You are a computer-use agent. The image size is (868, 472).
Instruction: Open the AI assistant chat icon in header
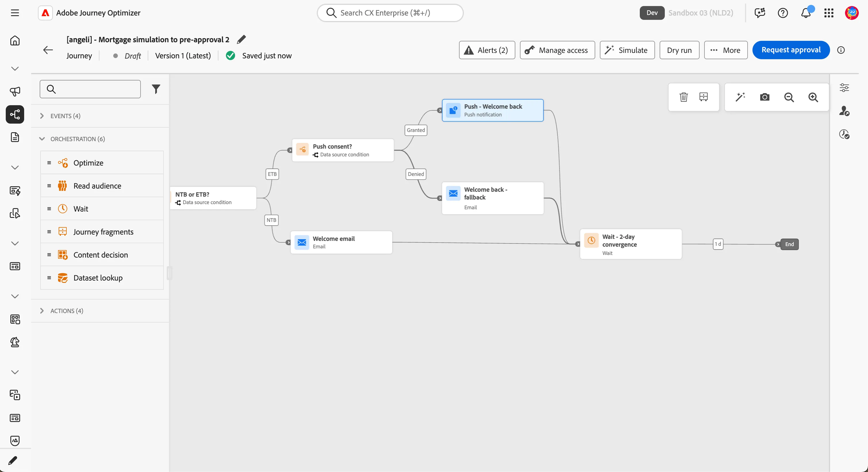pyautogui.click(x=759, y=13)
